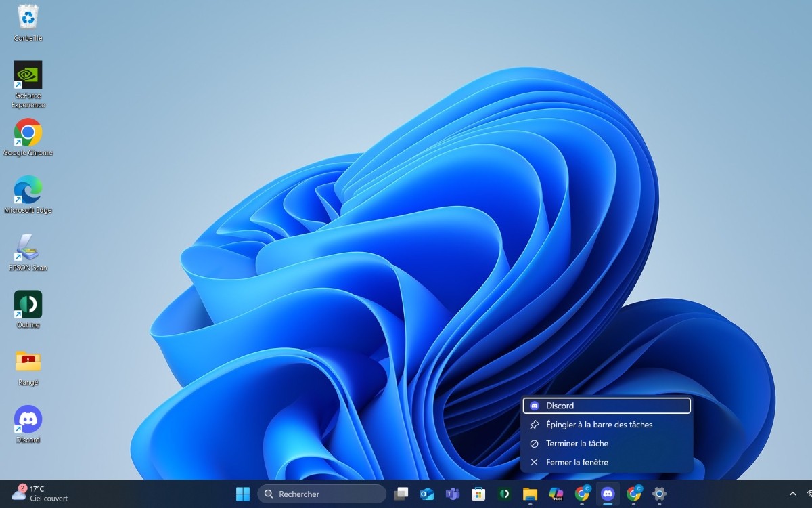
Task: Click the Start button on the taskbar
Action: tap(242, 495)
